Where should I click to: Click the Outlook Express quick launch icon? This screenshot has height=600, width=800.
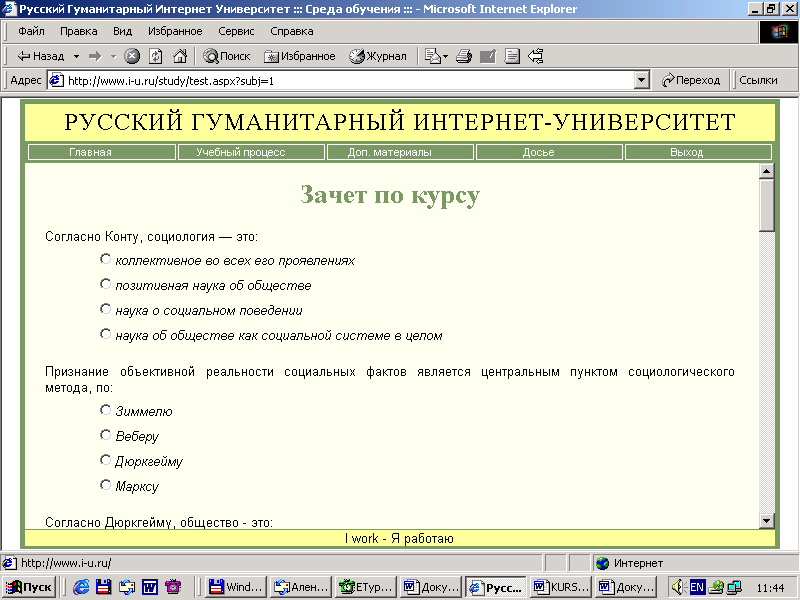click(127, 587)
